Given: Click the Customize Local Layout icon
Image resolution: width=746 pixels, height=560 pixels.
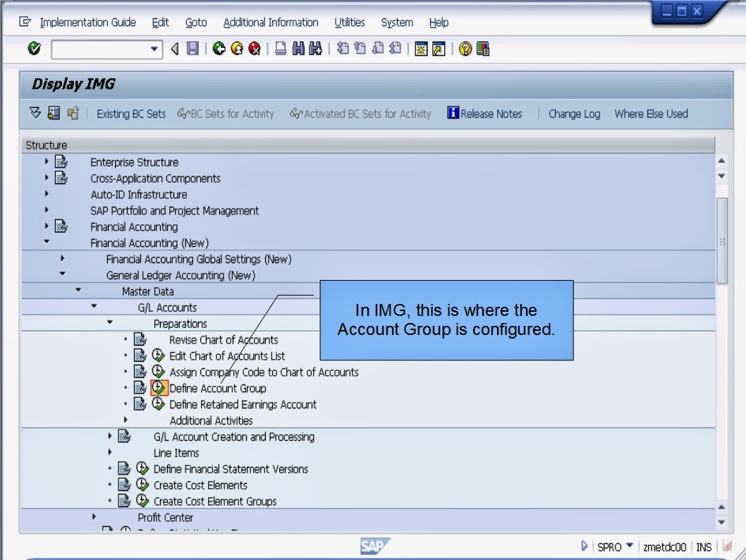Looking at the screenshot, I should pyautogui.click(x=483, y=49).
